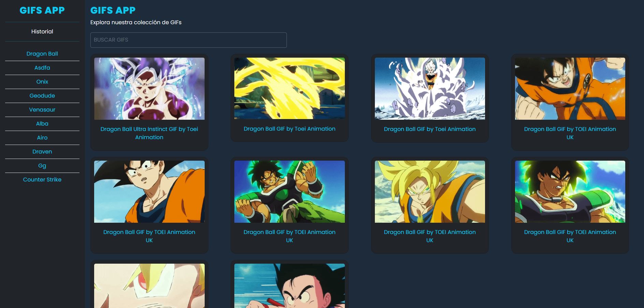The width and height of the screenshot is (644, 308).
Task: Select the Gg category
Action: tap(42, 165)
